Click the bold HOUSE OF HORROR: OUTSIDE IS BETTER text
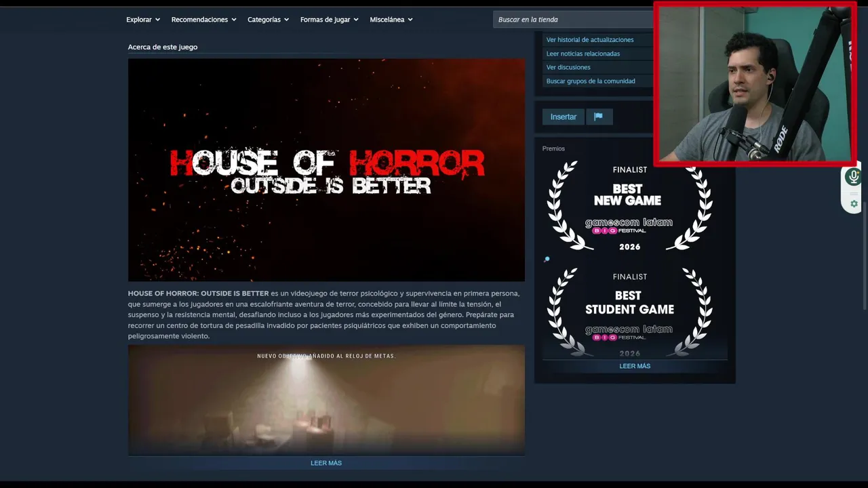868x488 pixels. click(198, 293)
